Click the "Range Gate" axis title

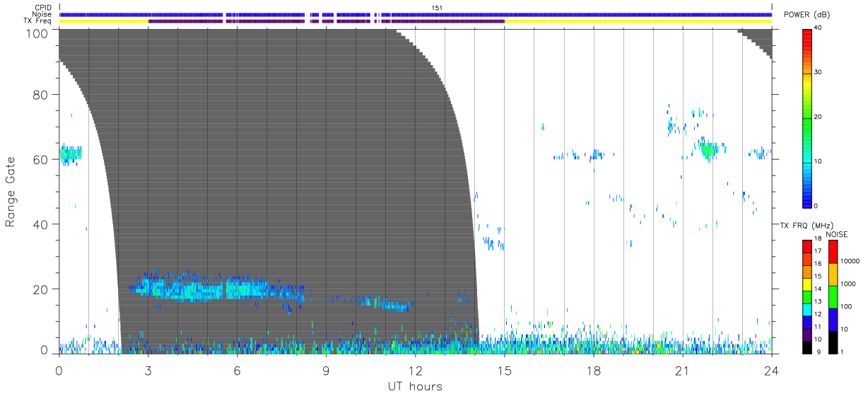(x=11, y=192)
